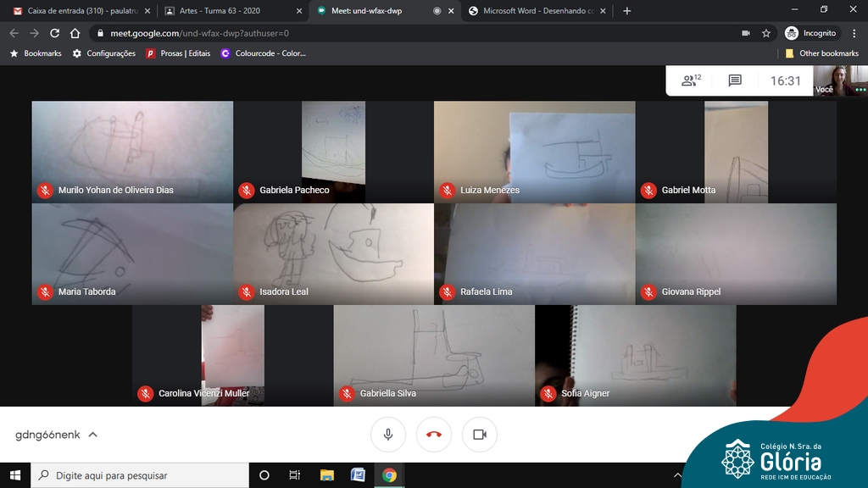Show hidden system tray icons
Screen dimensions: 868x488
tap(677, 475)
